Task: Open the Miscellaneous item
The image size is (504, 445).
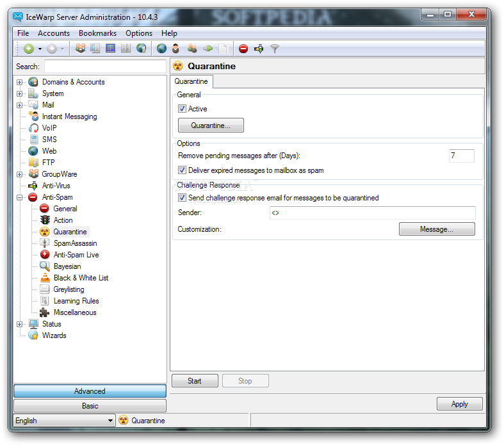Action: coord(75,312)
